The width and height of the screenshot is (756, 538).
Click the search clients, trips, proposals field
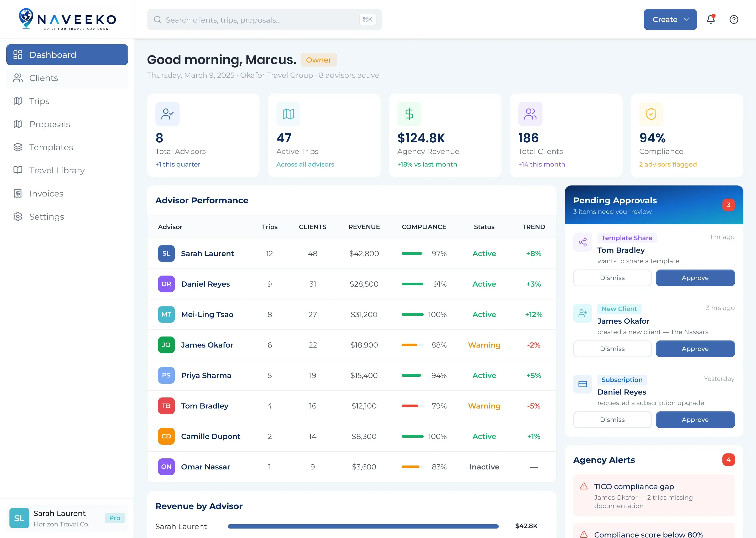pos(264,19)
